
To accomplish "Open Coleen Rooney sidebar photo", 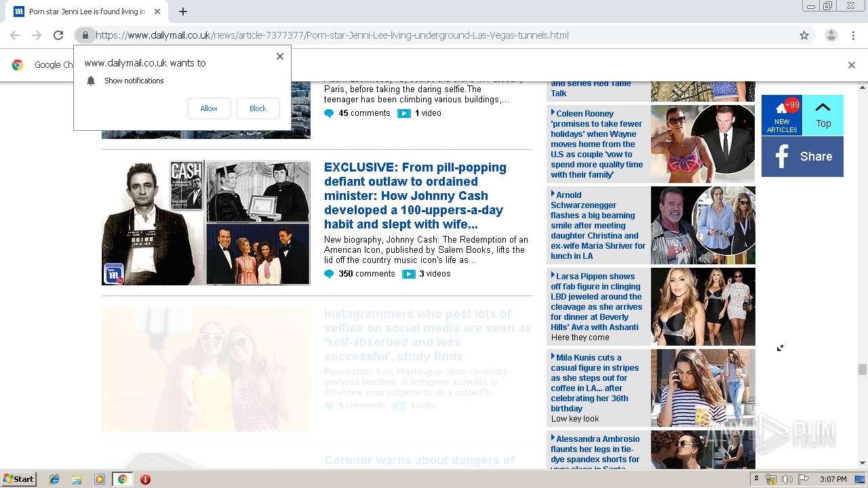I will tap(703, 144).
